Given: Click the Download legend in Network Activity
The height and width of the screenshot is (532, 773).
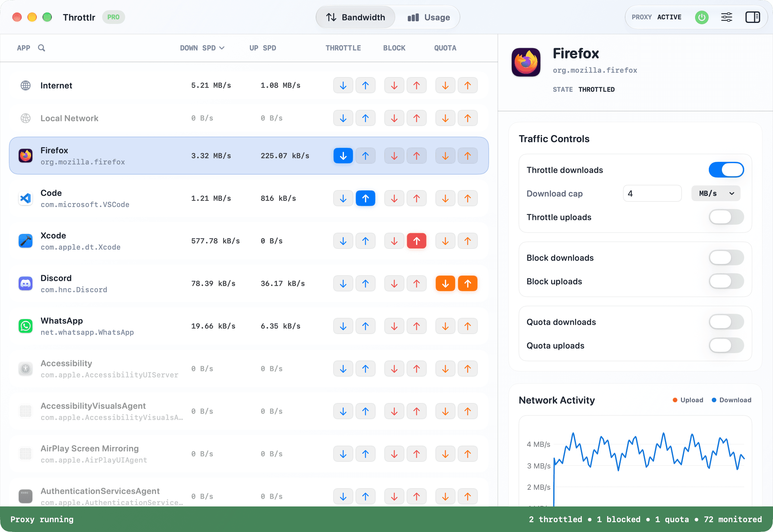Looking at the screenshot, I should (731, 400).
